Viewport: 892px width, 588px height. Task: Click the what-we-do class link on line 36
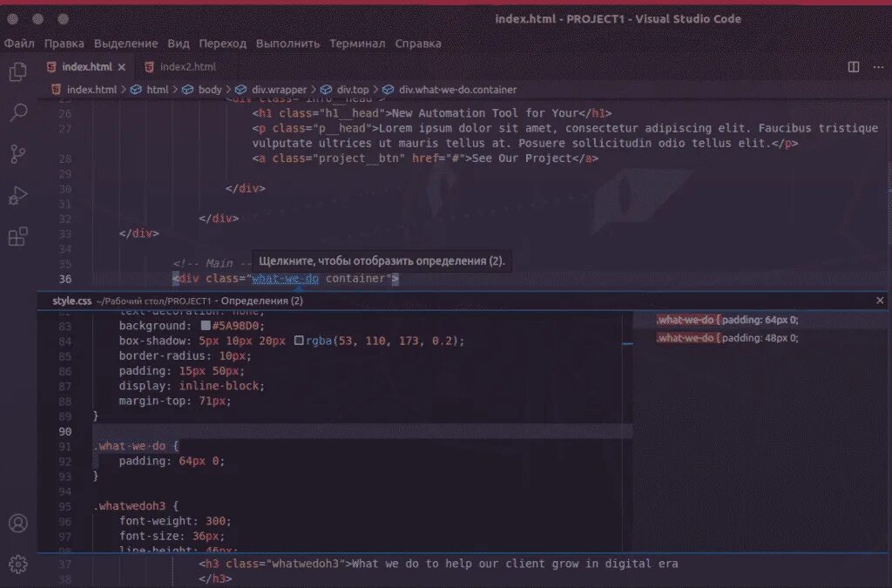coord(285,279)
